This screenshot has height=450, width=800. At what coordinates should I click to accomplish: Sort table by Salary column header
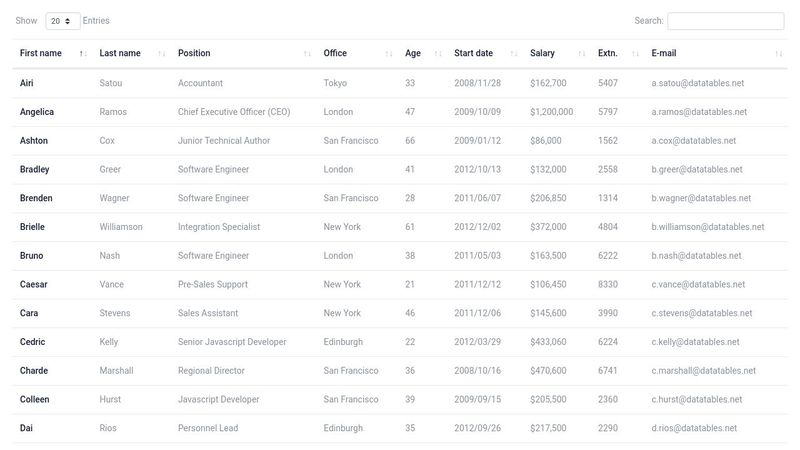point(542,53)
